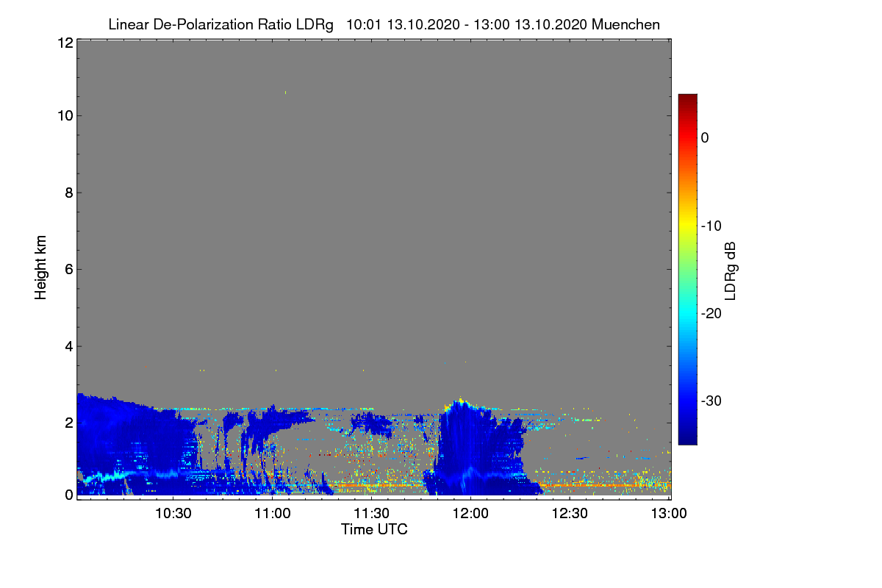Click the colorbar '-30' tick value
Screen dimensions: 882x588
point(711,401)
